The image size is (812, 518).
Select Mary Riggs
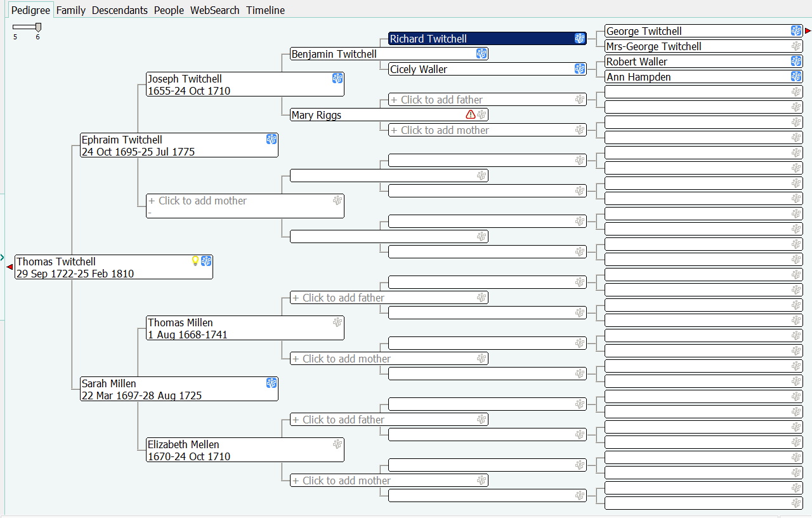tap(389, 115)
